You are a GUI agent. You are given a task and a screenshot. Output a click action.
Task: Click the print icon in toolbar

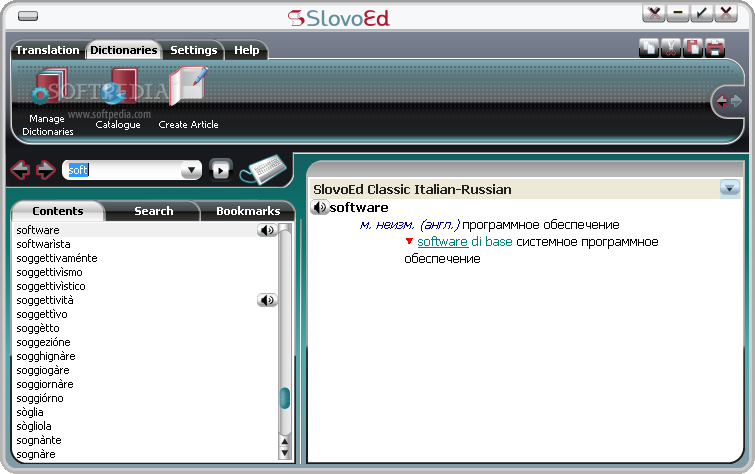(715, 48)
